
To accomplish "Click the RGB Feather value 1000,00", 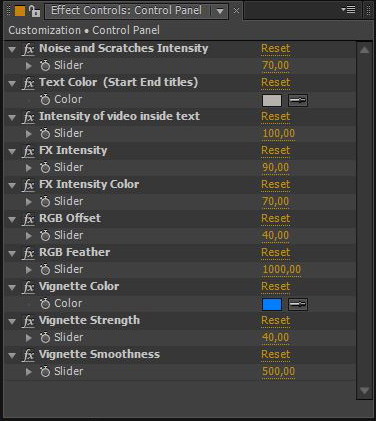I will pos(282,269).
